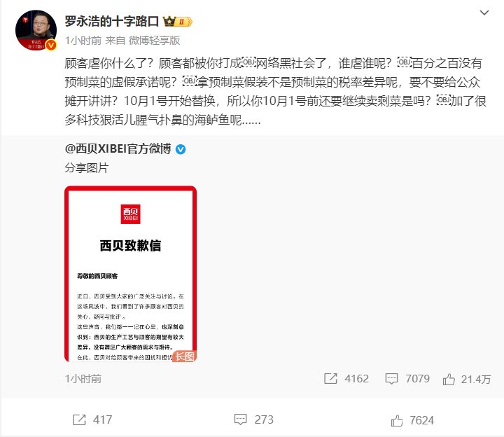
Task: Open the @西贝XIBEI官方微博 account link
Action: [118, 149]
